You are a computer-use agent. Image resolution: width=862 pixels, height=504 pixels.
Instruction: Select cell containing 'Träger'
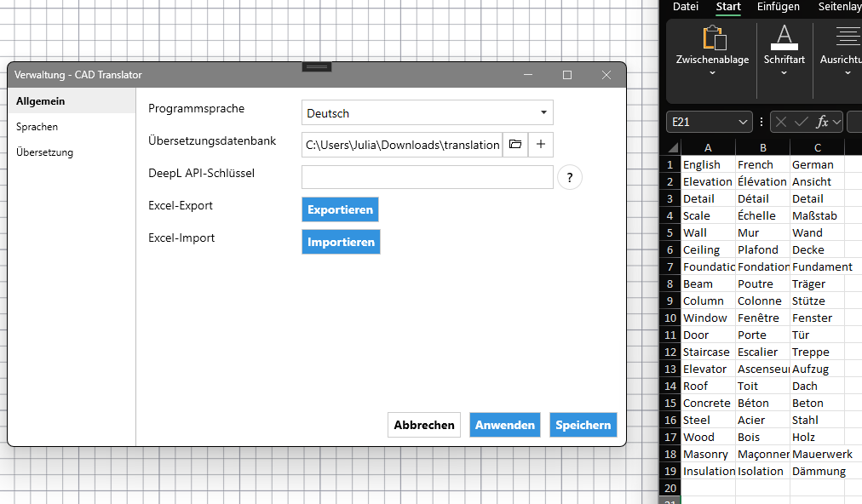point(817,284)
